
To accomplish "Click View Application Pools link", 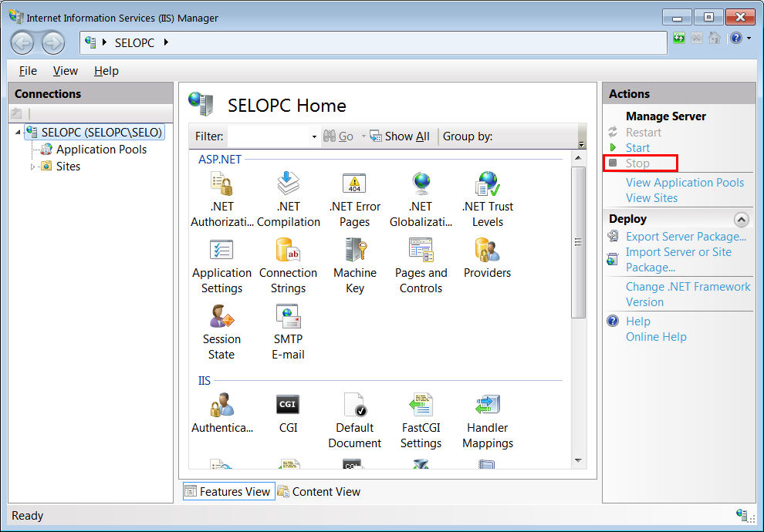I will (x=685, y=183).
